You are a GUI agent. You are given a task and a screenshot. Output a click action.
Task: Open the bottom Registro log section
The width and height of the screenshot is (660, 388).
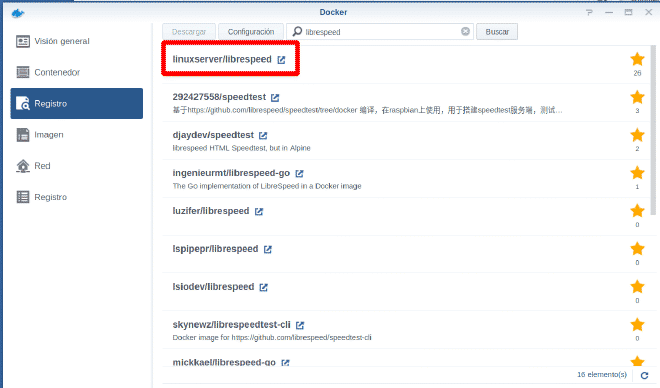coord(77,197)
